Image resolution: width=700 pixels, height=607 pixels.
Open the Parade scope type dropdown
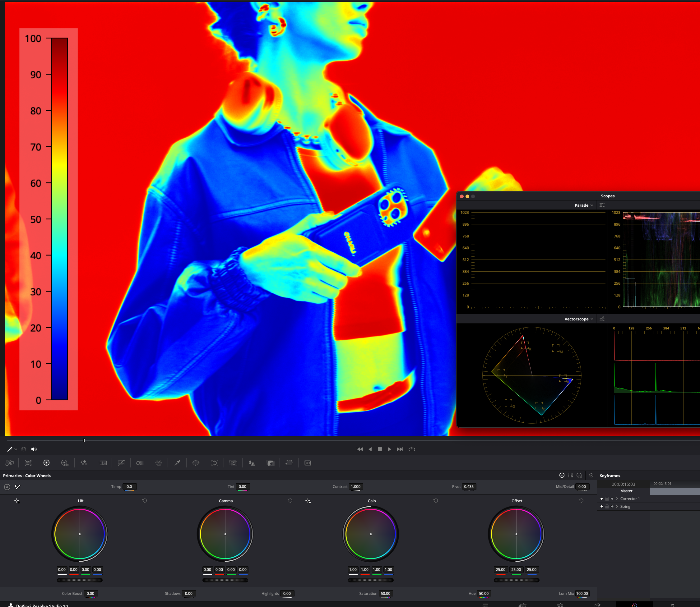[x=584, y=205]
